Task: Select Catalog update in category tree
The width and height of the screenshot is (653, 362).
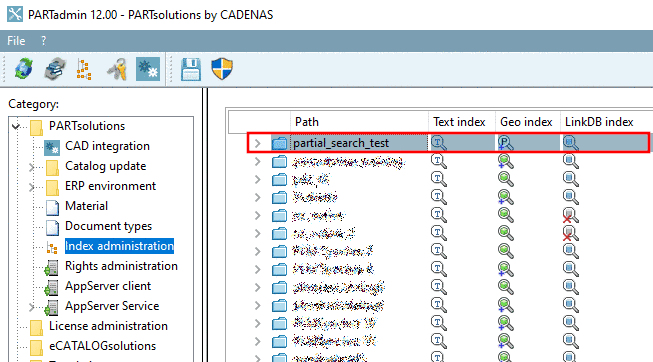Action: (x=105, y=166)
